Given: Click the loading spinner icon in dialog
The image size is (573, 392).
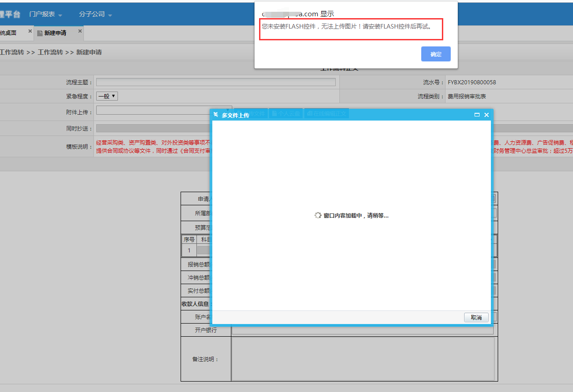Looking at the screenshot, I should [x=318, y=216].
